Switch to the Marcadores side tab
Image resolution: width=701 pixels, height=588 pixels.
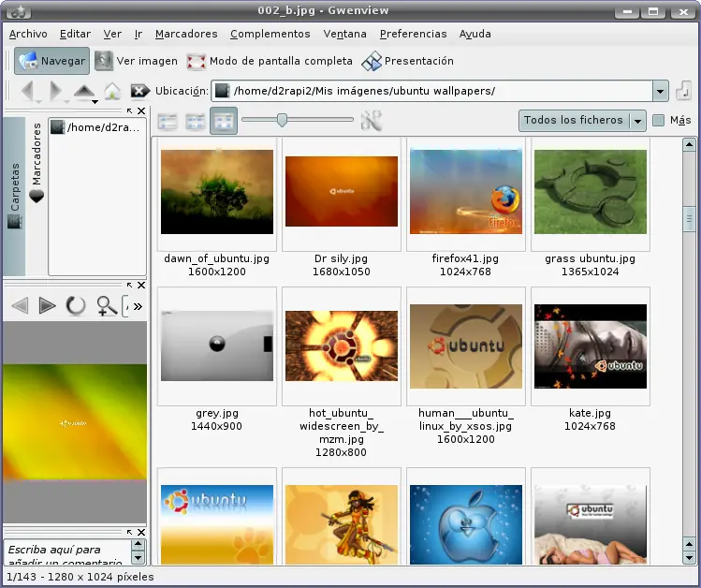coord(37,163)
